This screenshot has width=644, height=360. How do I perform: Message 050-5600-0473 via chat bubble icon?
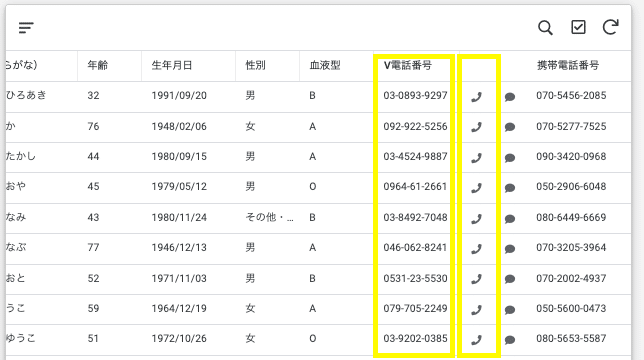[510, 310]
